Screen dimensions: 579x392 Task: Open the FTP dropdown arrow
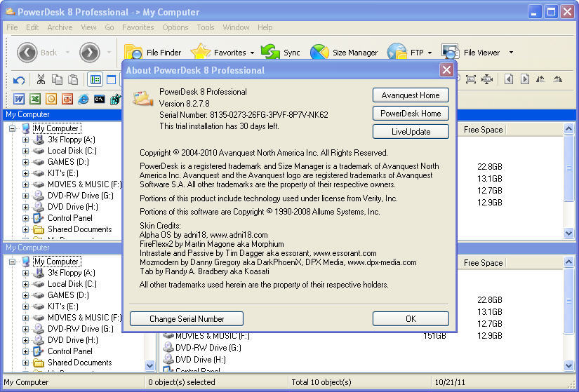tap(430, 53)
